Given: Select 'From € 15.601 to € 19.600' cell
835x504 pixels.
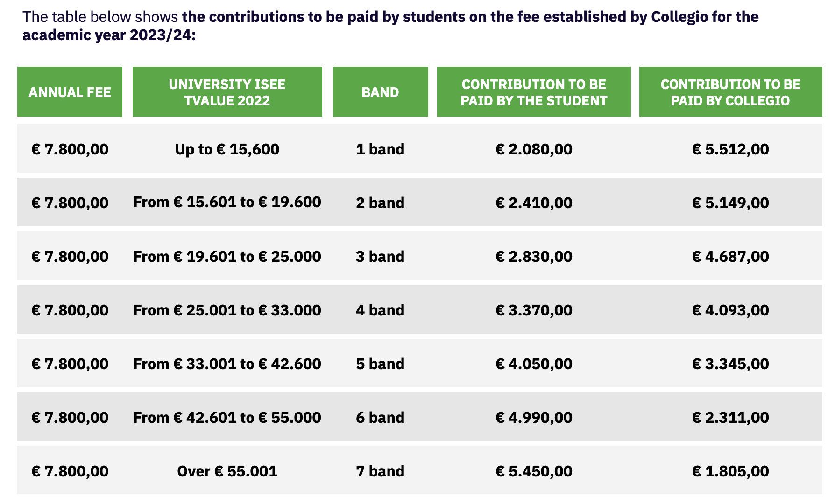Looking at the screenshot, I should point(227,202).
